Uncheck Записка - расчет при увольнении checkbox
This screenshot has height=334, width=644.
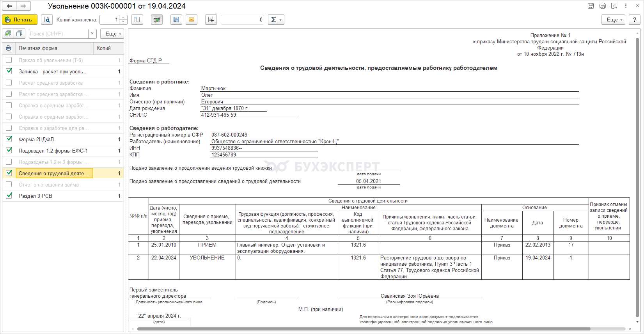[9, 71]
